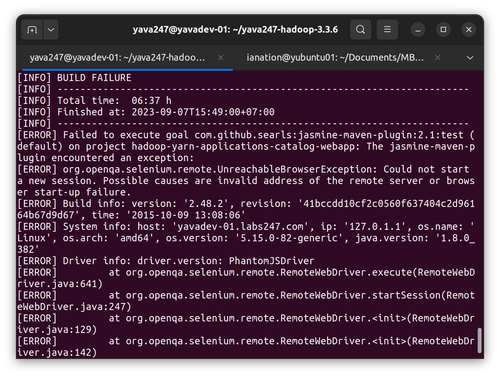Click the PhantomJSDriver text
The width and height of the screenshot is (500, 377).
point(271,261)
